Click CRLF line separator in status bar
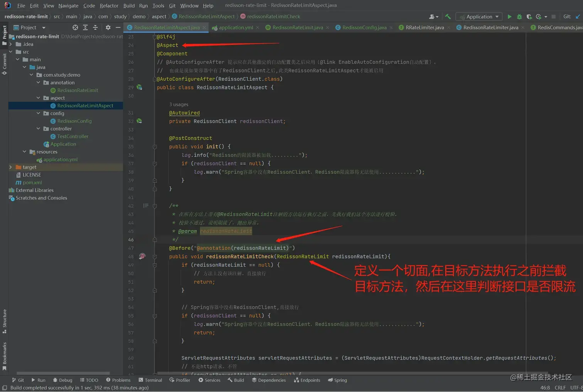583x392 pixels. click(560, 388)
